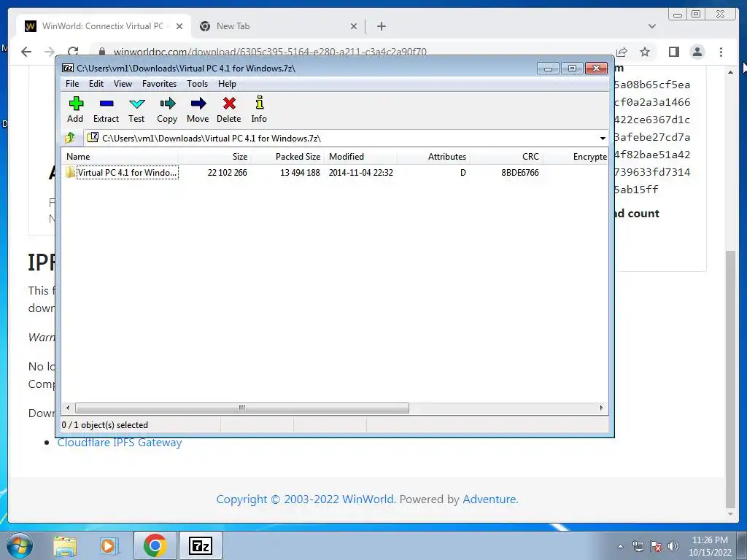747x560 pixels.
Task: Click the red Delete icon in 7-Zip
Action: click(x=228, y=109)
